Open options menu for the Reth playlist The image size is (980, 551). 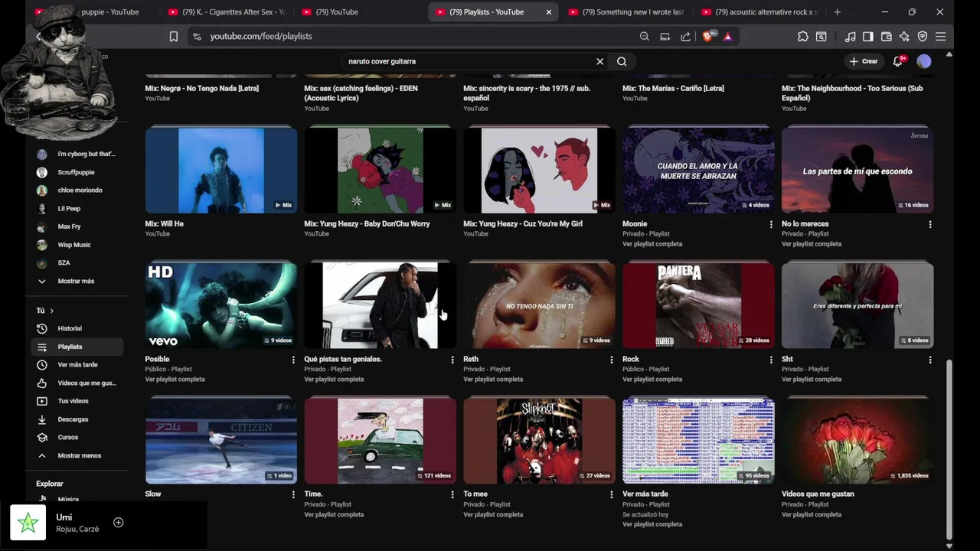[611, 360]
